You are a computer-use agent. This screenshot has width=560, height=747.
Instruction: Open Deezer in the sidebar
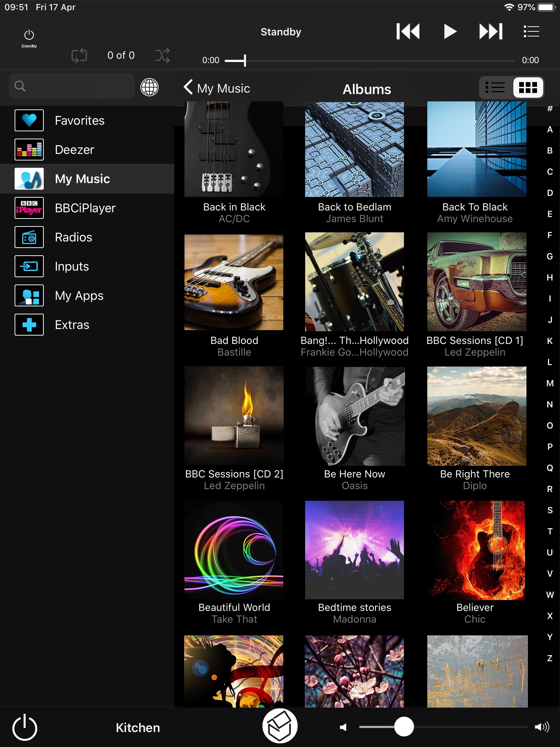pyautogui.click(x=74, y=150)
